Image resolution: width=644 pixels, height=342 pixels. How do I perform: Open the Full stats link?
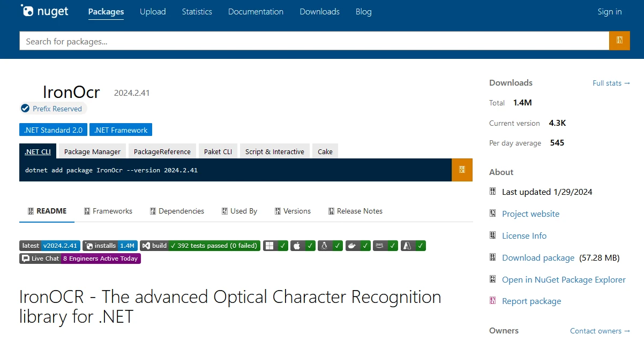tap(611, 83)
